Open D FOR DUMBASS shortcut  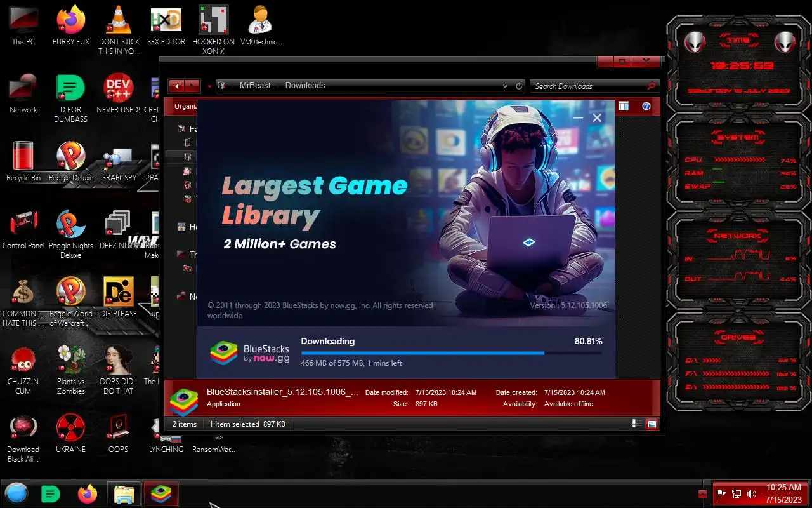tap(70, 98)
